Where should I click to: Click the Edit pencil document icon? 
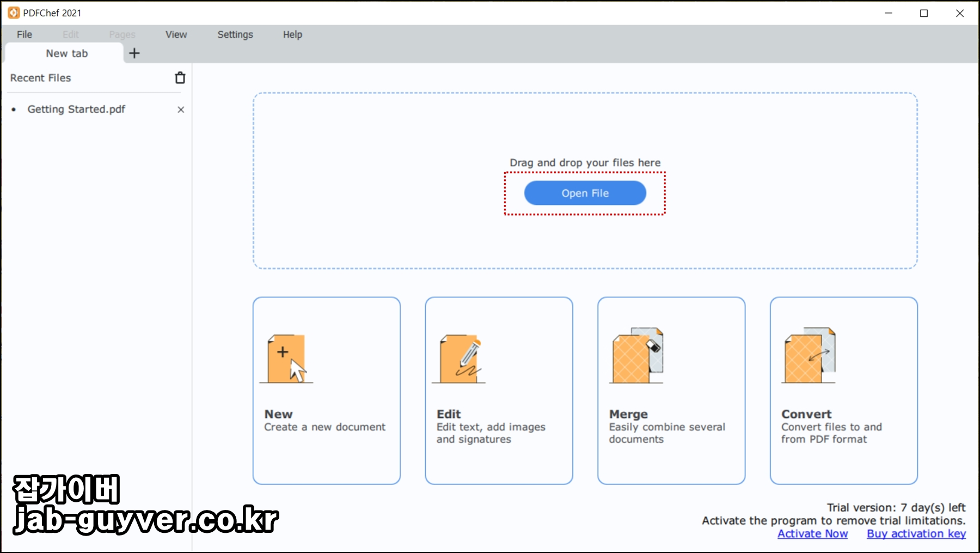pos(460,358)
